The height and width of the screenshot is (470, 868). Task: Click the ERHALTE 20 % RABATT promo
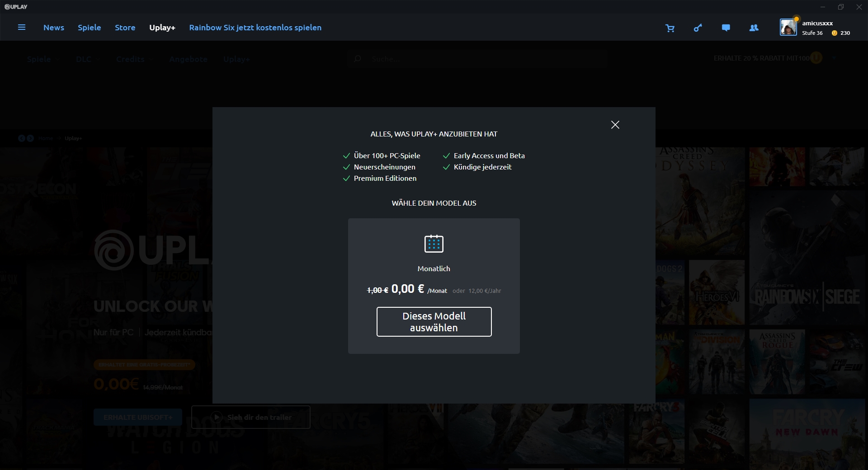(x=768, y=58)
